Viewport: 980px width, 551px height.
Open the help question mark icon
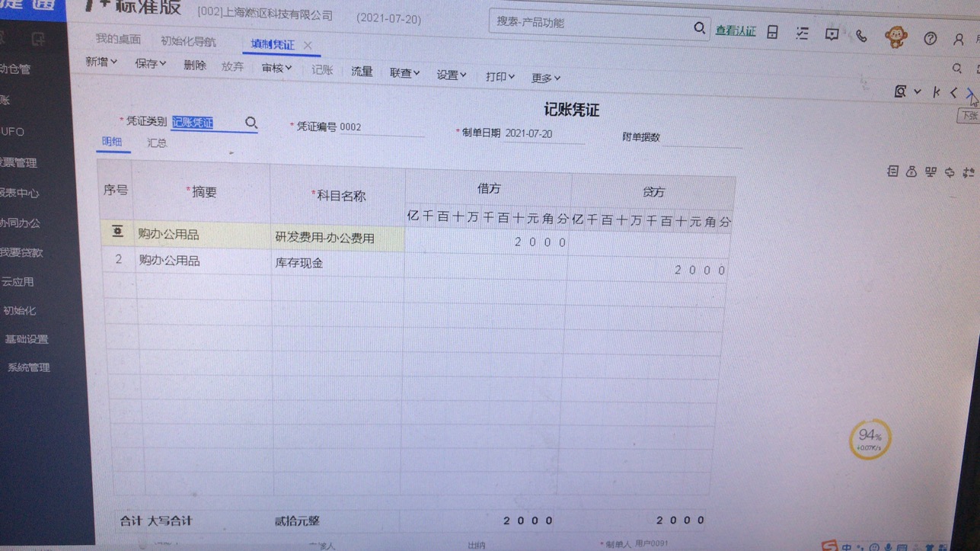[930, 38]
